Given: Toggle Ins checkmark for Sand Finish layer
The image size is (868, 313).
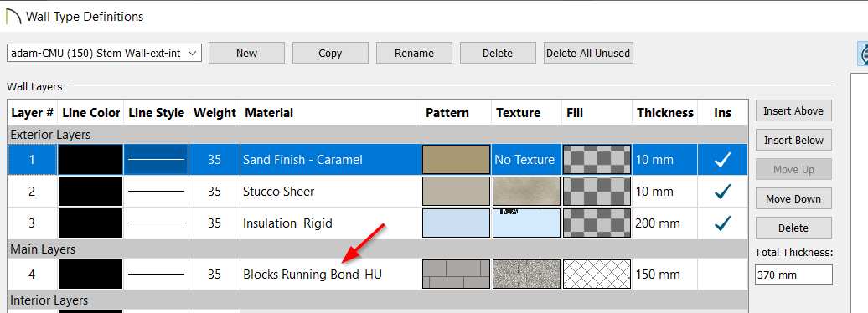Looking at the screenshot, I should tap(722, 160).
